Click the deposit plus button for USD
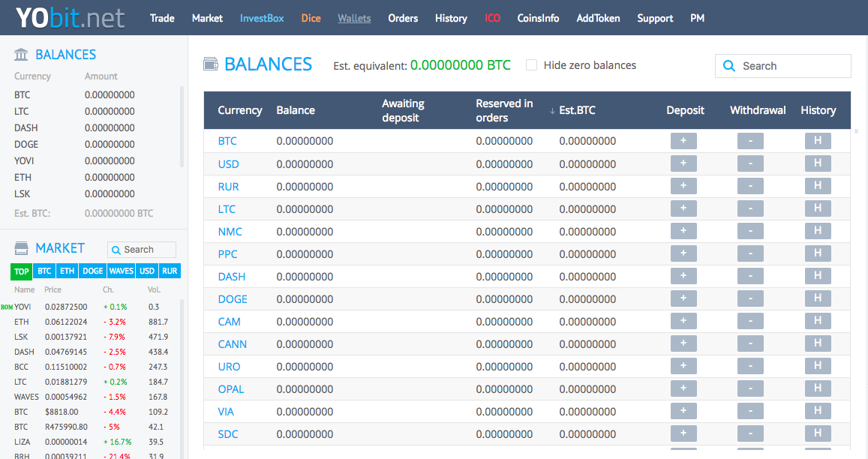 click(x=683, y=163)
